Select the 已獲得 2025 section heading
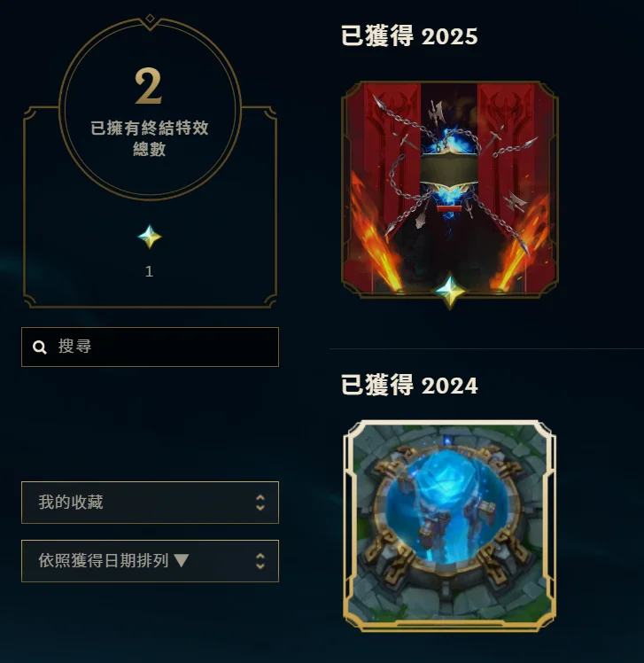This screenshot has width=644, height=663. pos(409,35)
